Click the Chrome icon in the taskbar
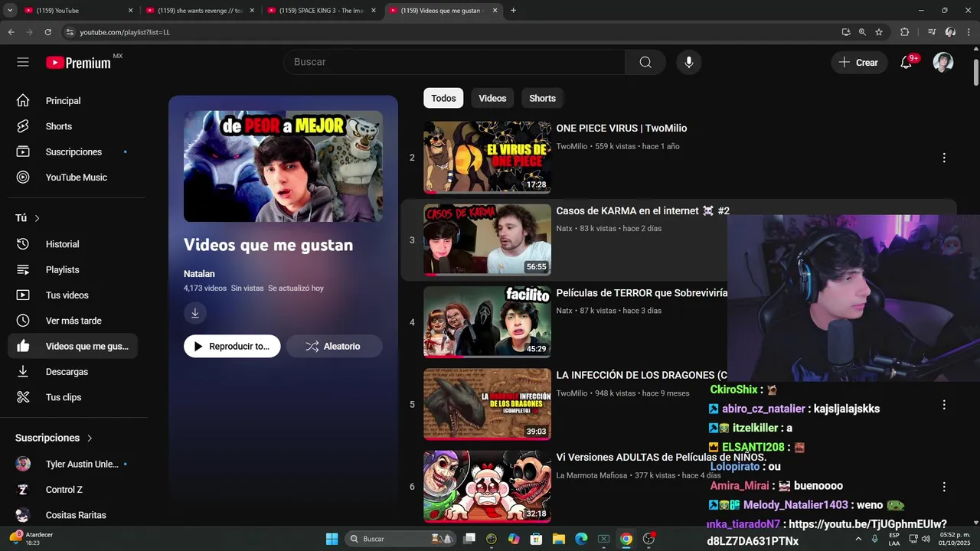The height and width of the screenshot is (551, 980). tap(626, 539)
